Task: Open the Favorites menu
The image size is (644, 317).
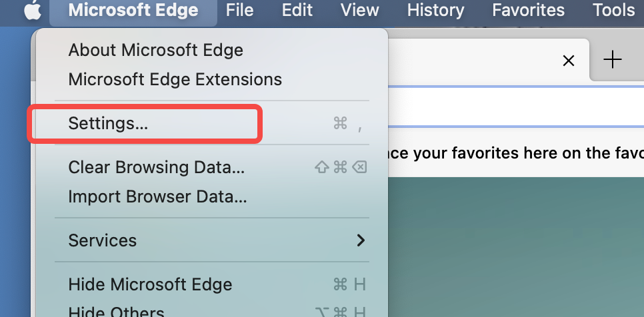Action: pos(528,11)
